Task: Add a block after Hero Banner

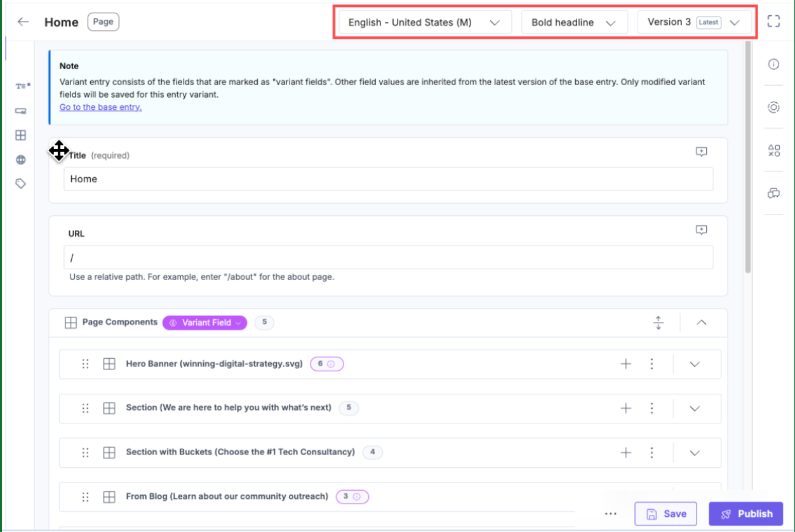Action: tap(626, 364)
